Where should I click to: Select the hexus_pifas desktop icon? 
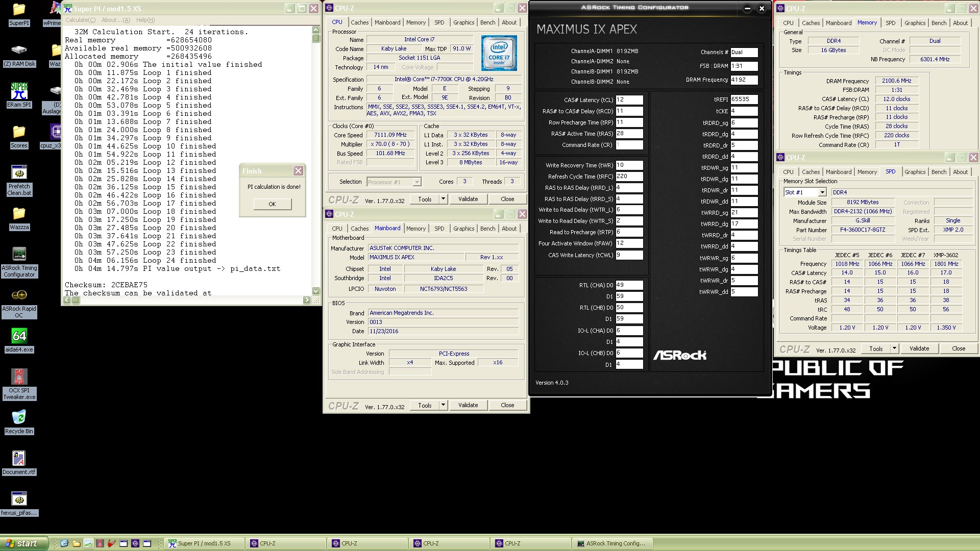pyautogui.click(x=19, y=504)
